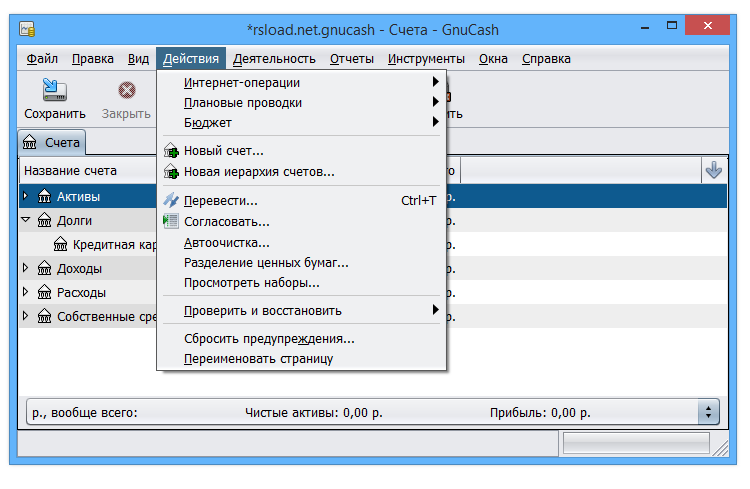Screen dimensions: 750x489
Task: Open the Бюджет submenu
Action: [x=301, y=122]
